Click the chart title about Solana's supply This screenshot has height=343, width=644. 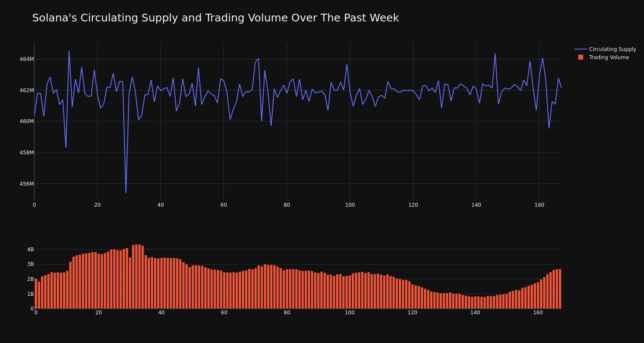(216, 18)
